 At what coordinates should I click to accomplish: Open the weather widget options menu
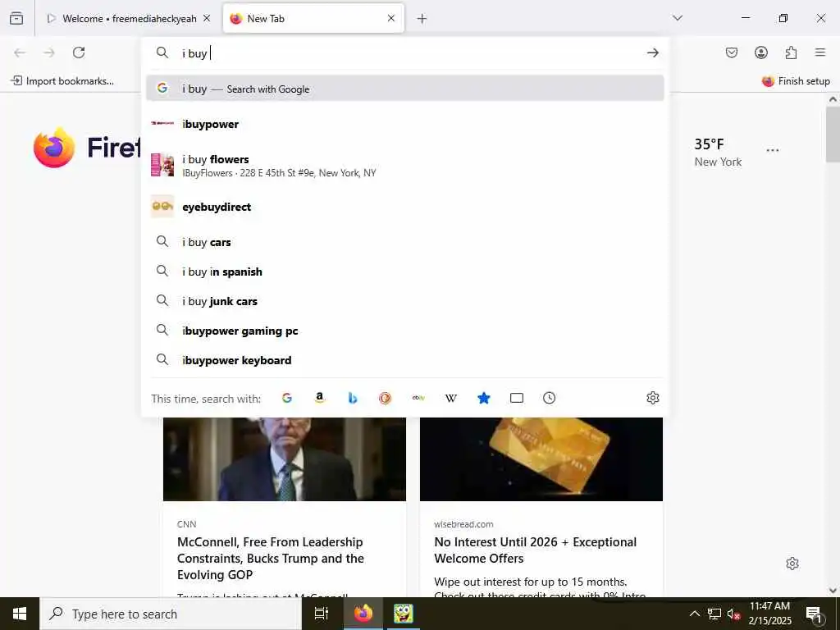(773, 151)
